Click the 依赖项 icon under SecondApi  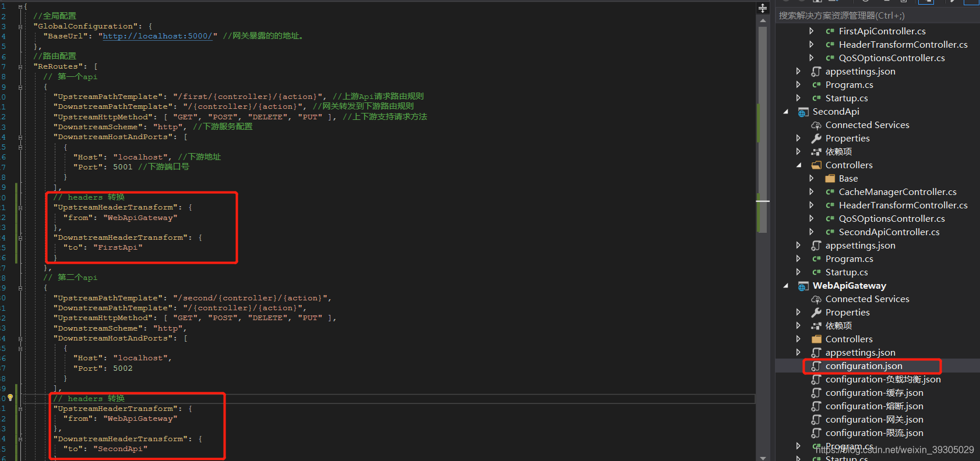[x=816, y=152]
